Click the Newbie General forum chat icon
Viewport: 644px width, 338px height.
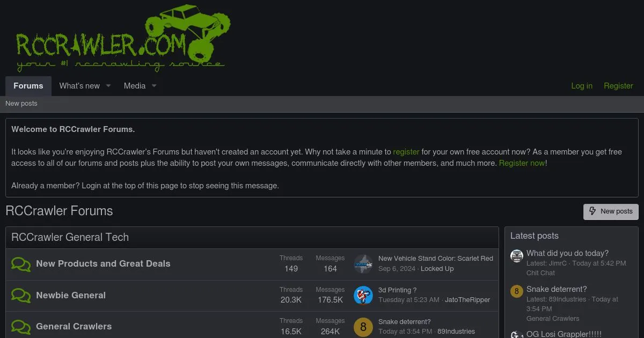pyautogui.click(x=21, y=296)
